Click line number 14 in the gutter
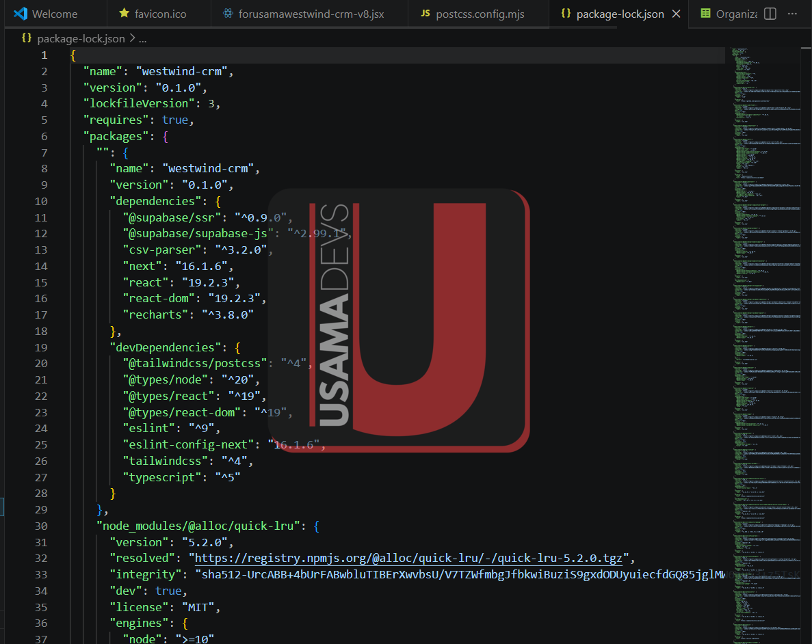This screenshot has height=644, width=812. click(x=41, y=266)
